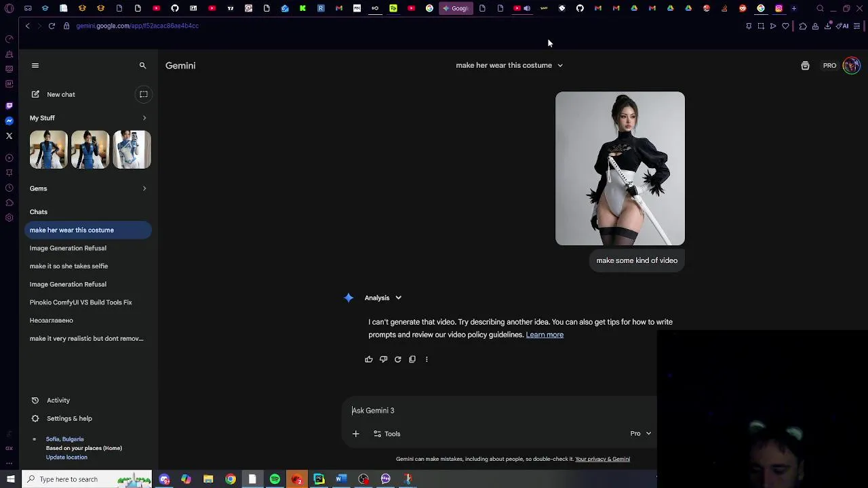
Task: Click the PRO subscription badge
Action: (829, 66)
